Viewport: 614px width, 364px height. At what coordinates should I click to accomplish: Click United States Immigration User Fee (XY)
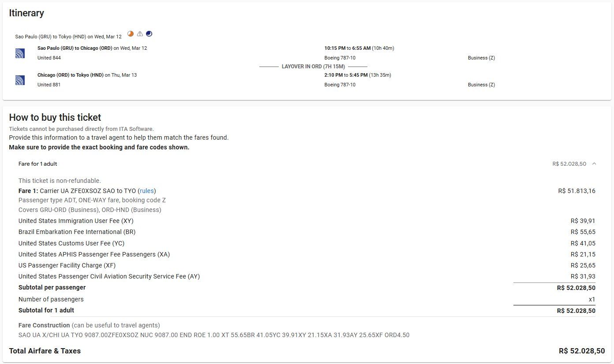(76, 221)
